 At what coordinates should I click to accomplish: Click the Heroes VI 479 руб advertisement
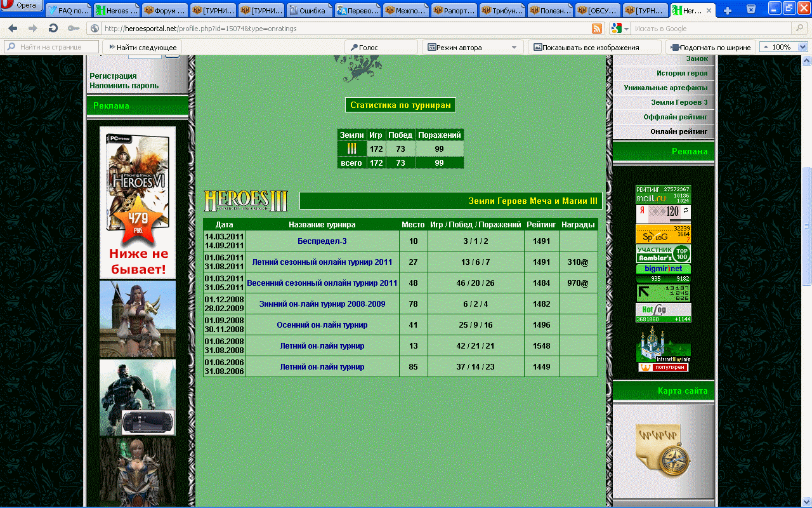pos(138,203)
